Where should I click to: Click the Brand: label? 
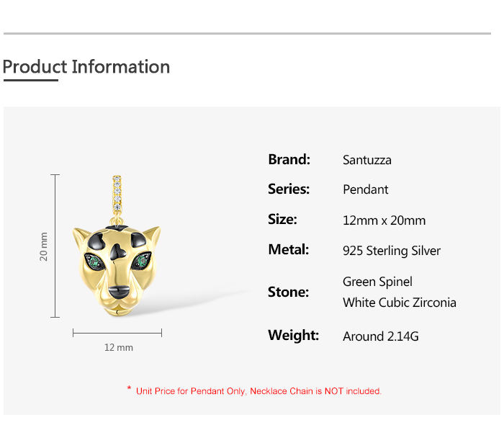coord(289,159)
